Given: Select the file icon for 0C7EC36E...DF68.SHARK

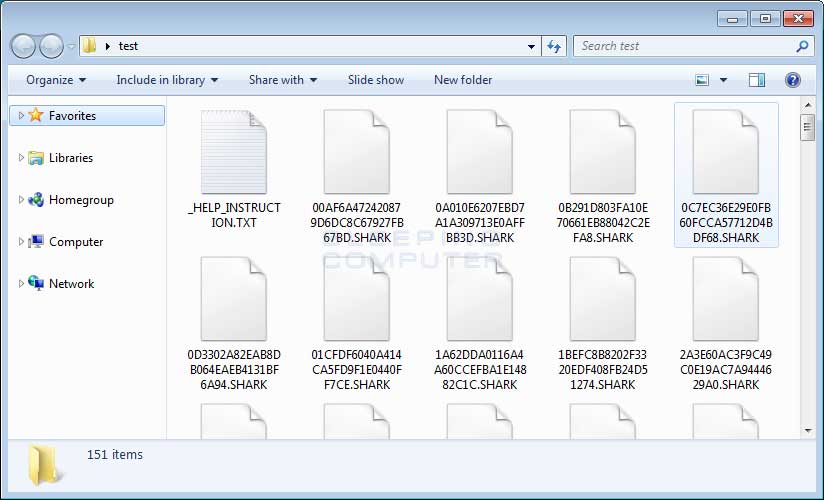Looking at the screenshot, I should (726, 152).
